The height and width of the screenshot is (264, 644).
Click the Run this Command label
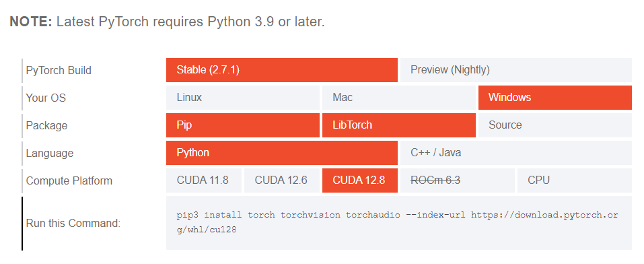[x=73, y=224]
